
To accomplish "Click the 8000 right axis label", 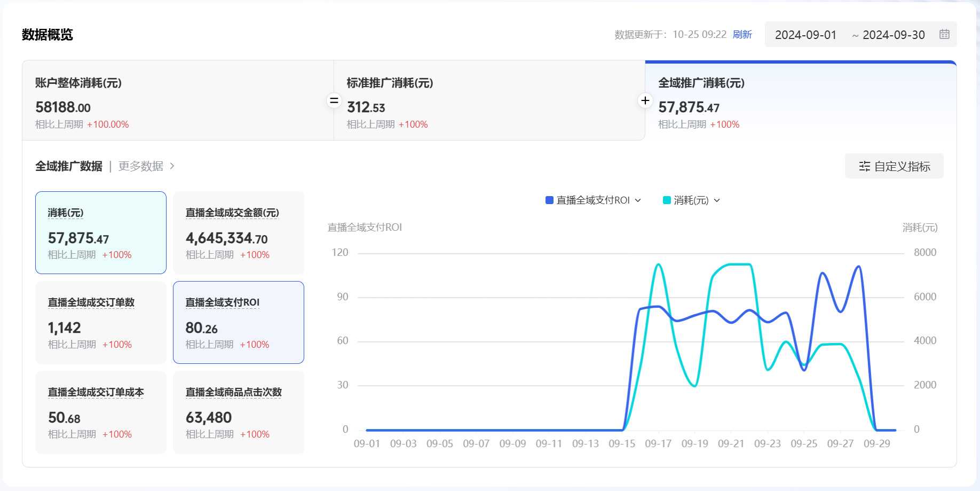I will [x=925, y=252].
